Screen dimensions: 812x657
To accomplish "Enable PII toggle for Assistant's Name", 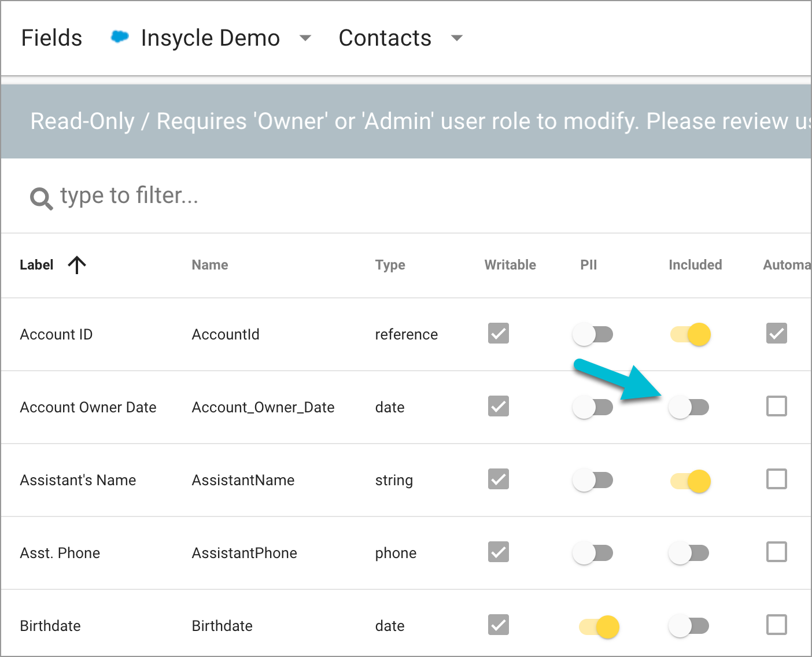I will click(x=593, y=480).
